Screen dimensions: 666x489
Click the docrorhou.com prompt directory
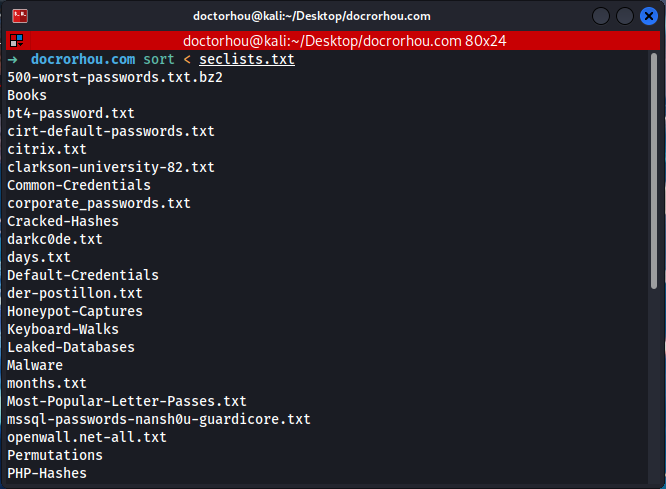(x=83, y=59)
